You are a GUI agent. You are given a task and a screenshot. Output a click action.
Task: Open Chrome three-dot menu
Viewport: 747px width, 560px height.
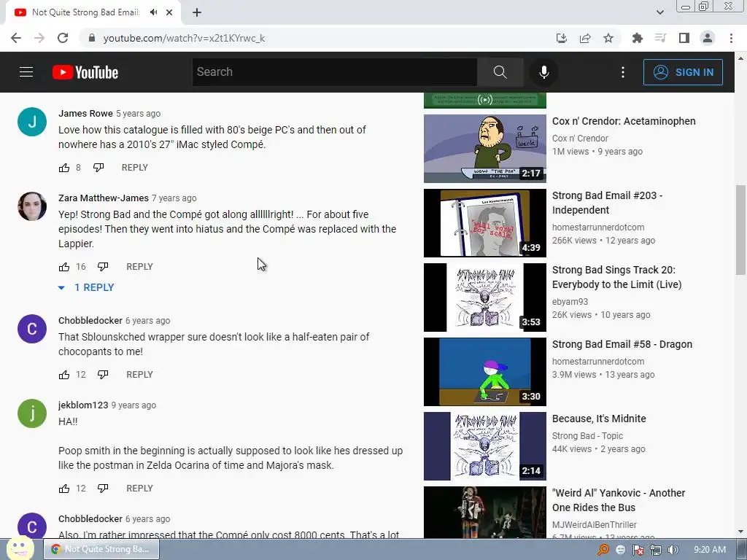[731, 38]
